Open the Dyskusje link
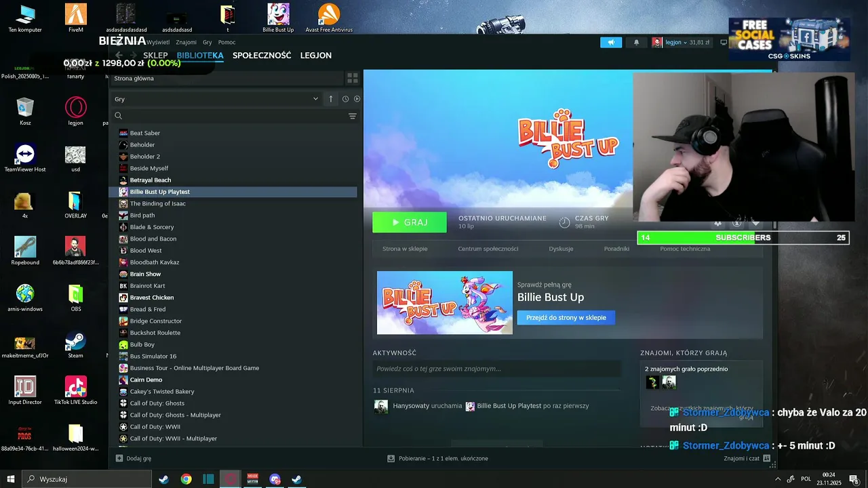Screen dimensions: 868x488 (x=561, y=249)
